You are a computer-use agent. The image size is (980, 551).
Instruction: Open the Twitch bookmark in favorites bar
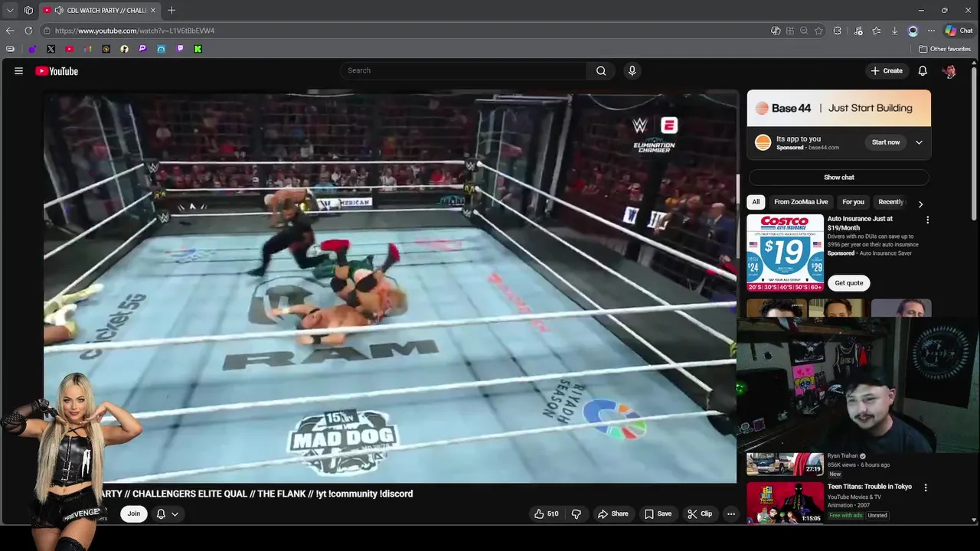(x=180, y=49)
